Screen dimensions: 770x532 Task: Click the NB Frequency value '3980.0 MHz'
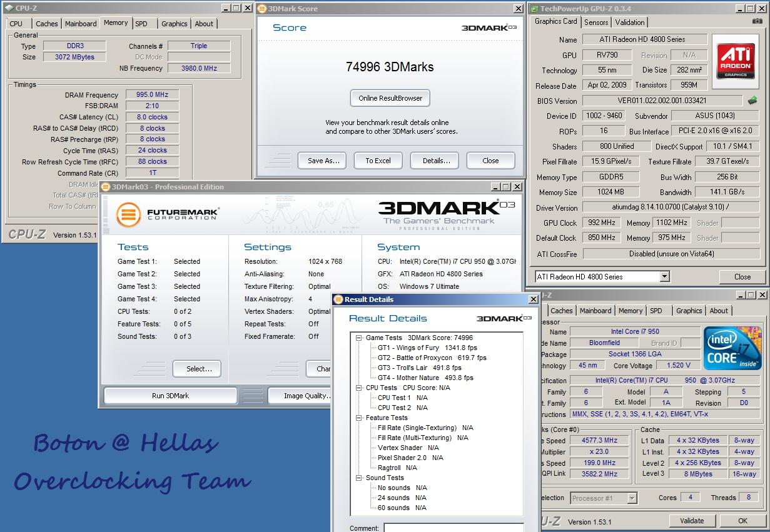click(x=199, y=68)
